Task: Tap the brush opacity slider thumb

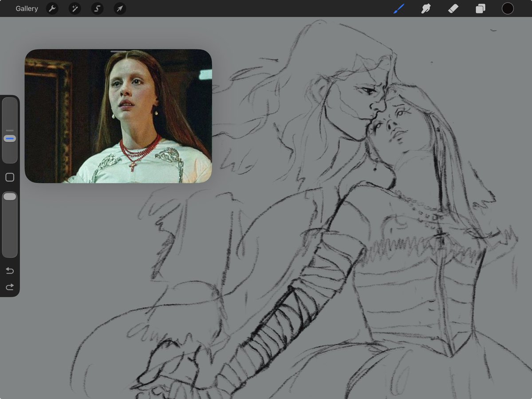Action: [10, 196]
